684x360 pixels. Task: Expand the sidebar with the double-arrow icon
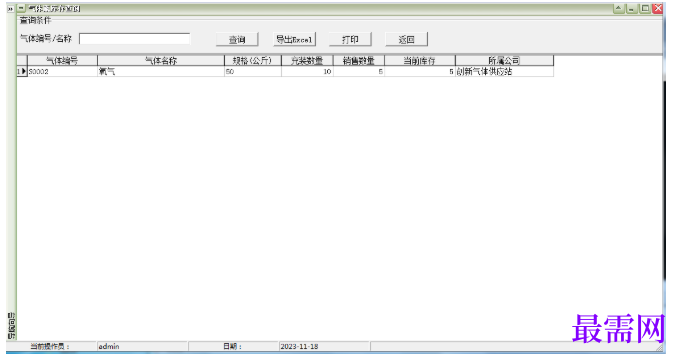(x=10, y=9)
